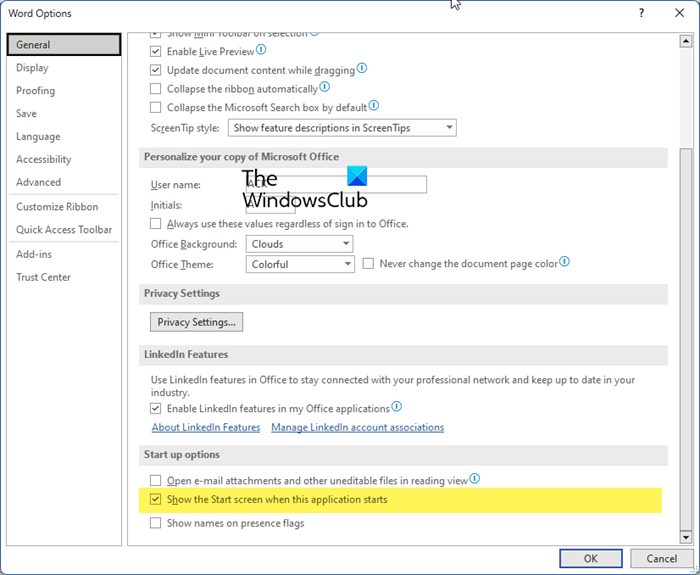Click the scrollbar down arrow
This screenshot has width=700, height=575.
click(x=686, y=537)
